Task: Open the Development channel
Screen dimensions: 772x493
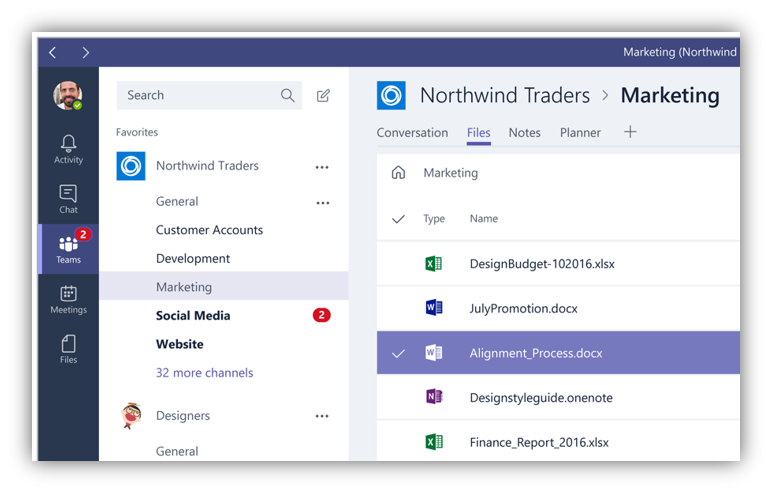Action: (193, 259)
